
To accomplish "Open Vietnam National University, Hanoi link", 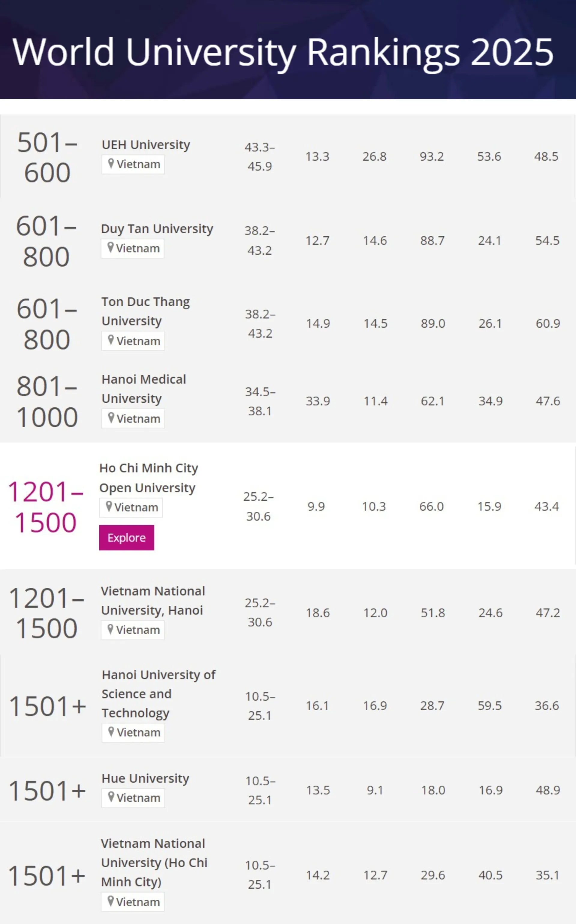I will 152,601.
